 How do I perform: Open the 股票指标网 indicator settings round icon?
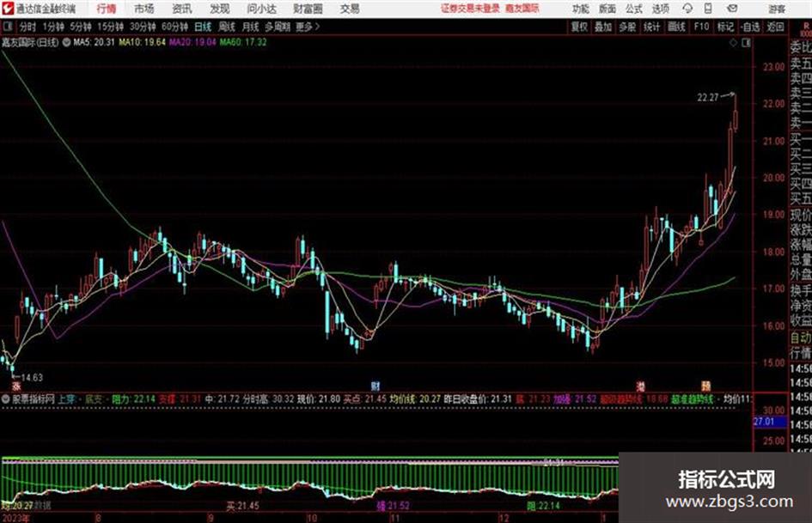(x=6, y=399)
